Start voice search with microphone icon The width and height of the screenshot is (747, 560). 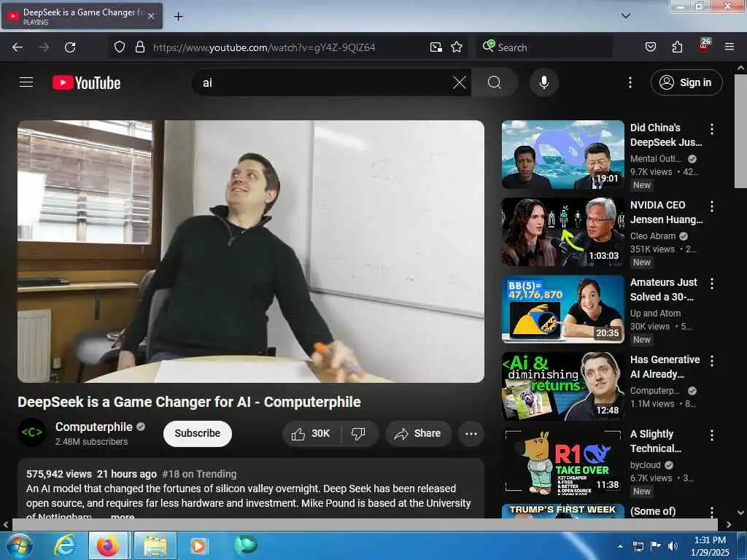(x=543, y=82)
